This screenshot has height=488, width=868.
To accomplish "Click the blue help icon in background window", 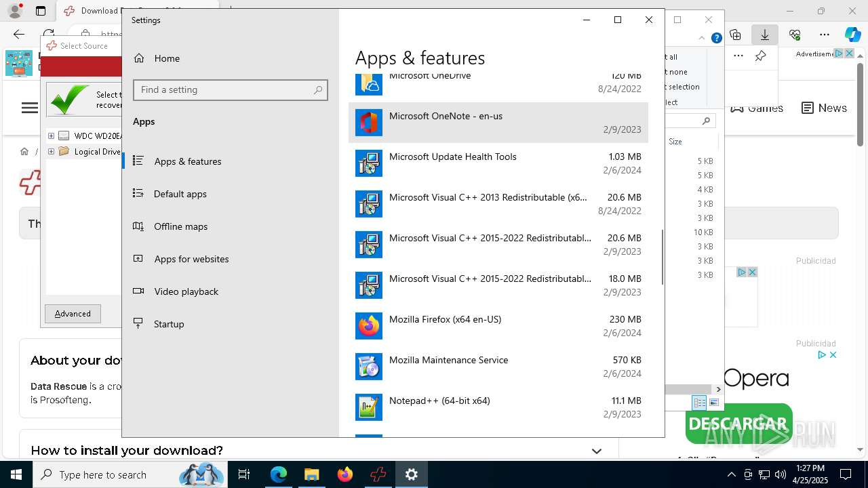I will (x=716, y=39).
